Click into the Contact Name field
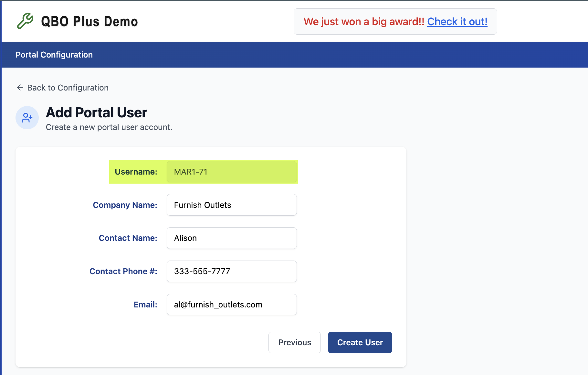The image size is (588, 375). (x=232, y=238)
